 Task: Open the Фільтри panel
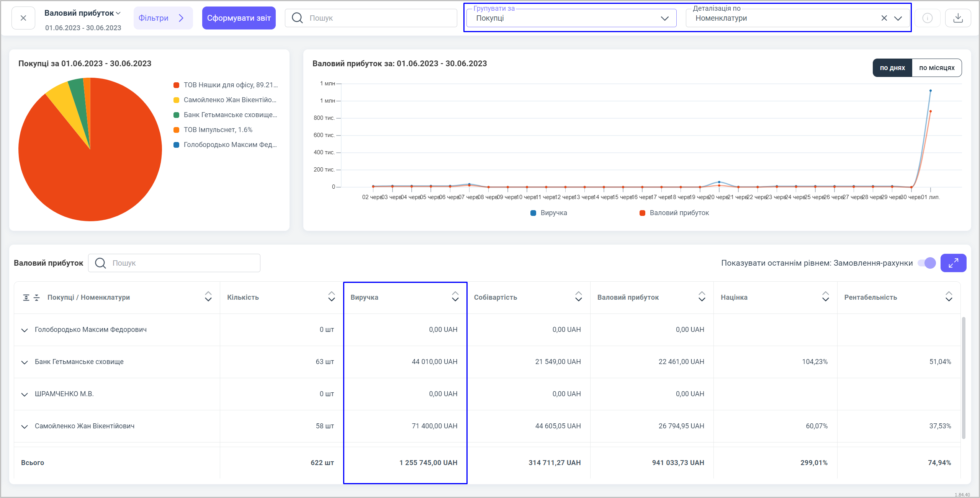(162, 18)
